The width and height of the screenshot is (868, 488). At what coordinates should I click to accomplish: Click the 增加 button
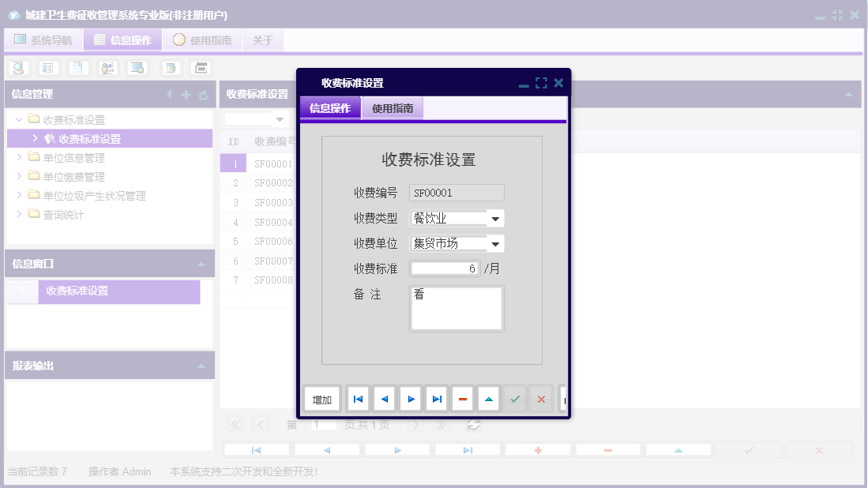pyautogui.click(x=322, y=400)
